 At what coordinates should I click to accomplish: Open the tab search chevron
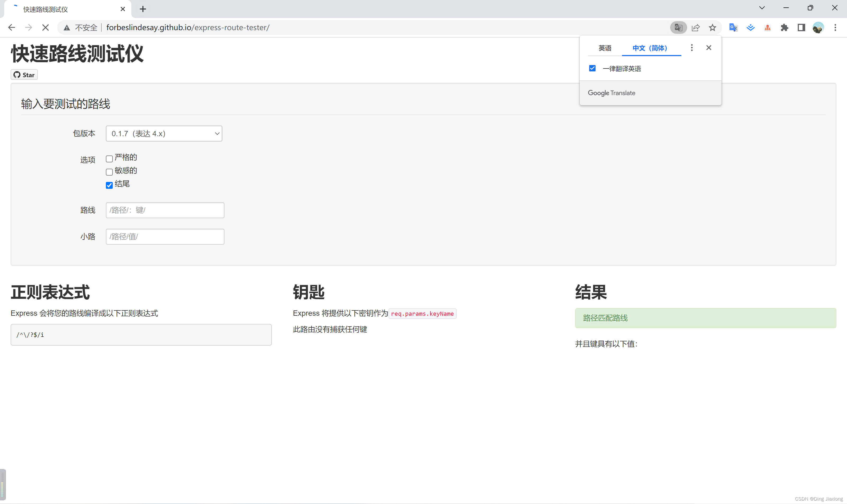coord(762,7)
